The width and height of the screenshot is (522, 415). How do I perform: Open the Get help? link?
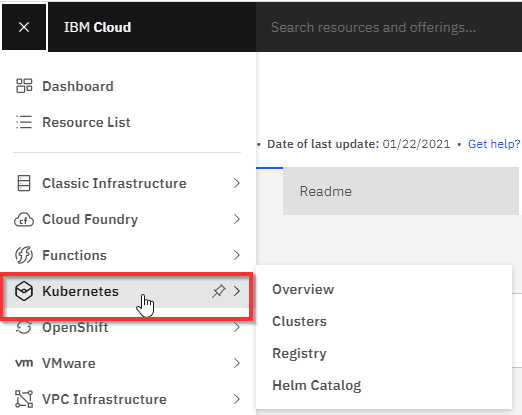pos(494,144)
